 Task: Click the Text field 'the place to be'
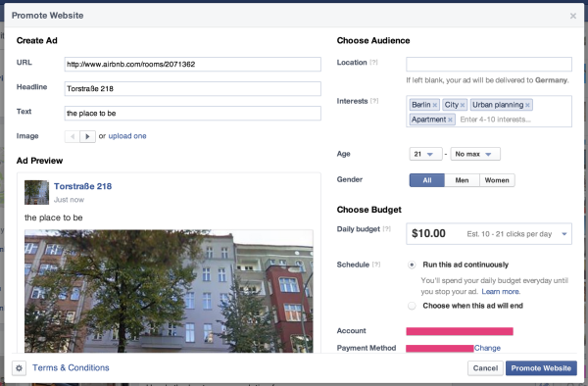point(193,114)
